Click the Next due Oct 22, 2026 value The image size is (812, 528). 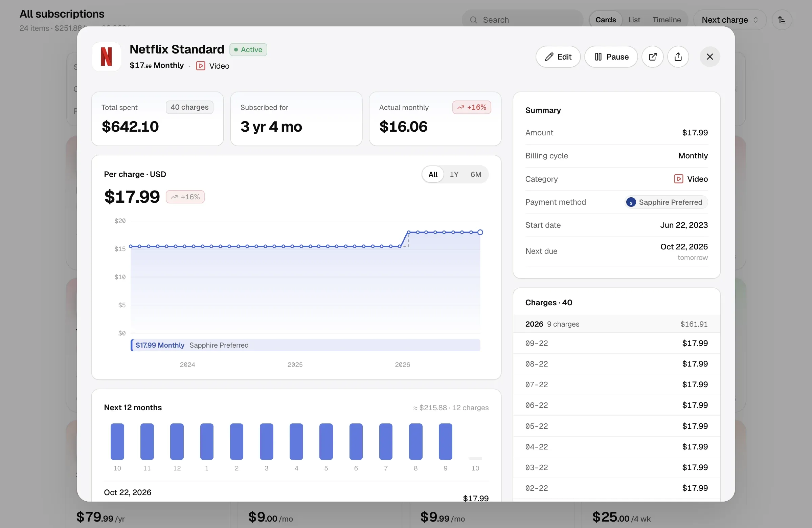pos(684,247)
